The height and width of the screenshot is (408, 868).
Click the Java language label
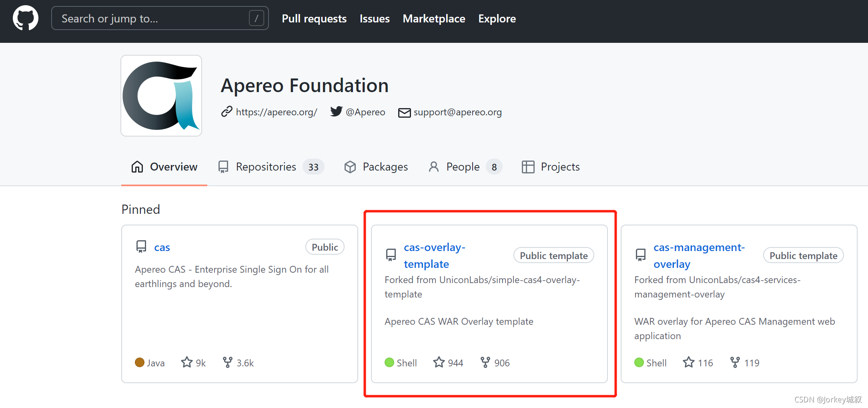pos(156,363)
